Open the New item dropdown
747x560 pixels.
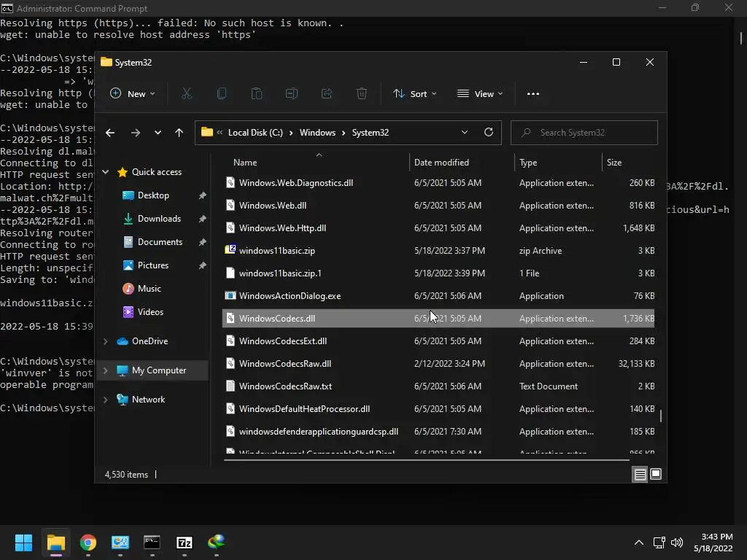(x=133, y=94)
